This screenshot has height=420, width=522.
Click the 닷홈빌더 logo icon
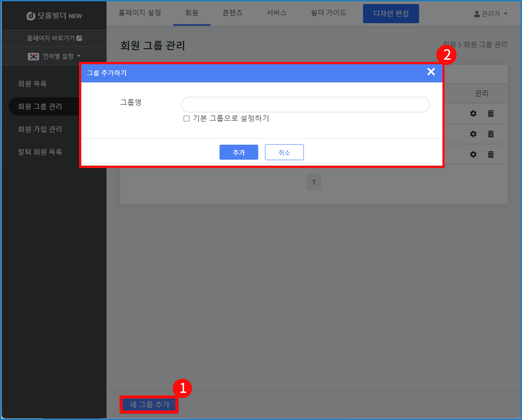click(31, 16)
